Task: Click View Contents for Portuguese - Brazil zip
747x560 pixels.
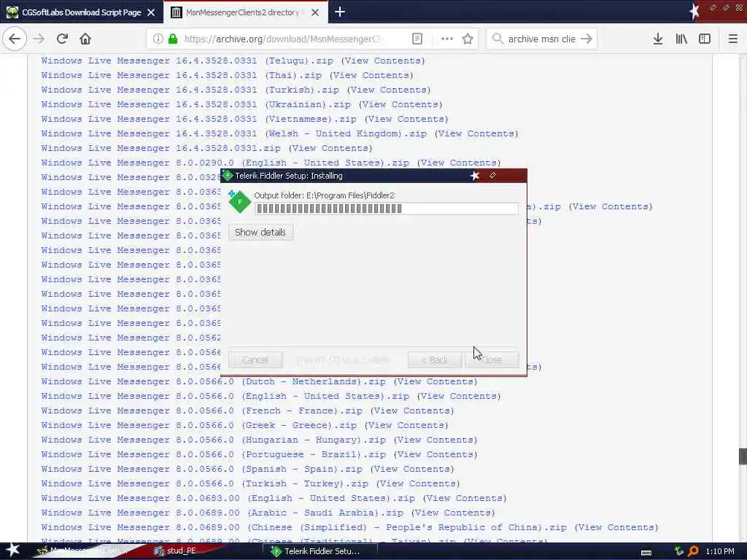Action: point(436,454)
